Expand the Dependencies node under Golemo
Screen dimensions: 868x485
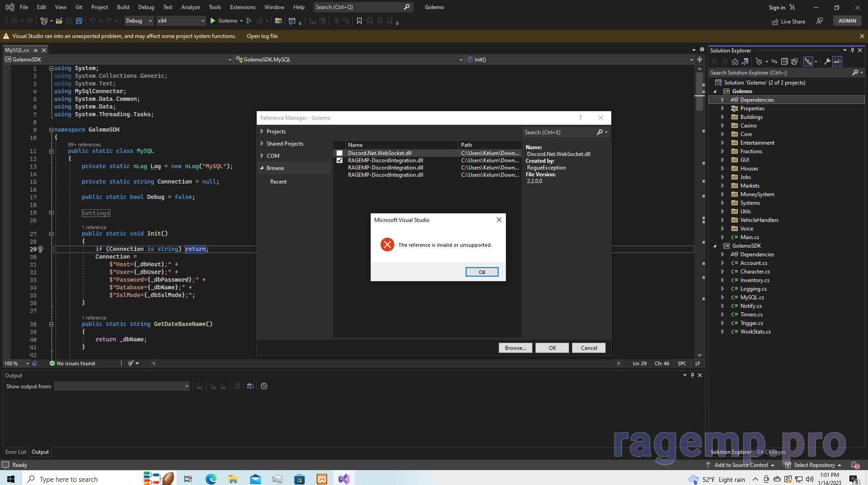click(x=722, y=100)
